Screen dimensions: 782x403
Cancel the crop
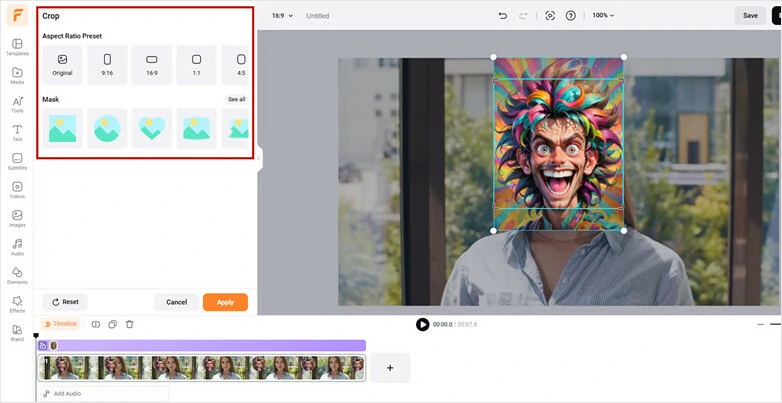(177, 302)
